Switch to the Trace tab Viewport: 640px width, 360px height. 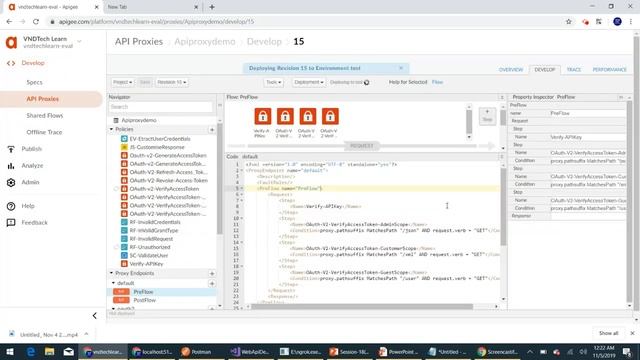coord(573,70)
